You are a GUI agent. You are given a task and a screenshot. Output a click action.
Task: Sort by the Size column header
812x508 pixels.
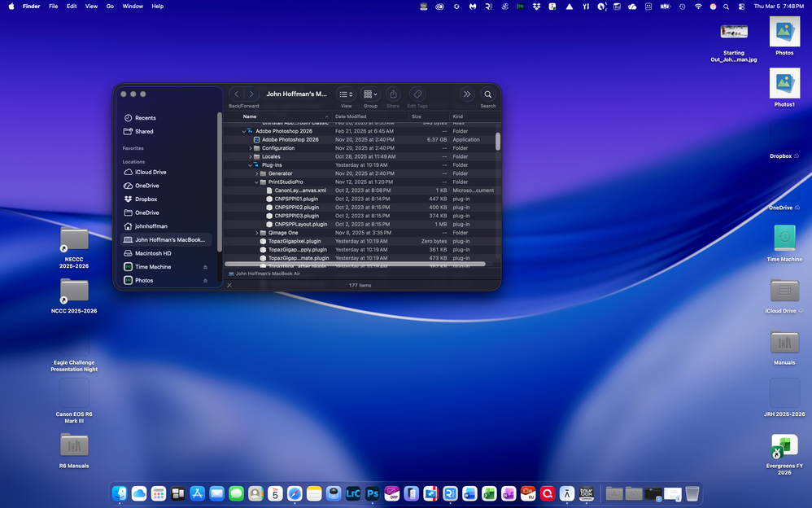click(429, 116)
